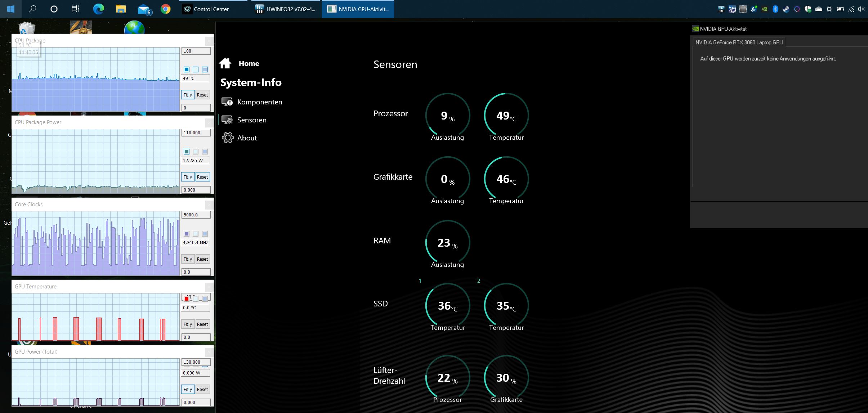Switch to Control Center taskbar window
Image resolution: width=868 pixels, height=413 pixels.
213,9
